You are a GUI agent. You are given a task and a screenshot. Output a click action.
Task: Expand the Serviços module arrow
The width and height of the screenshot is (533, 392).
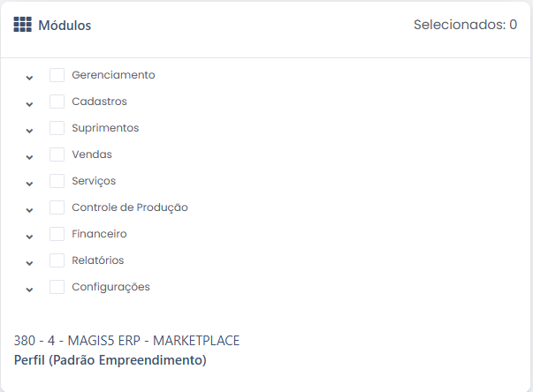pos(29,184)
